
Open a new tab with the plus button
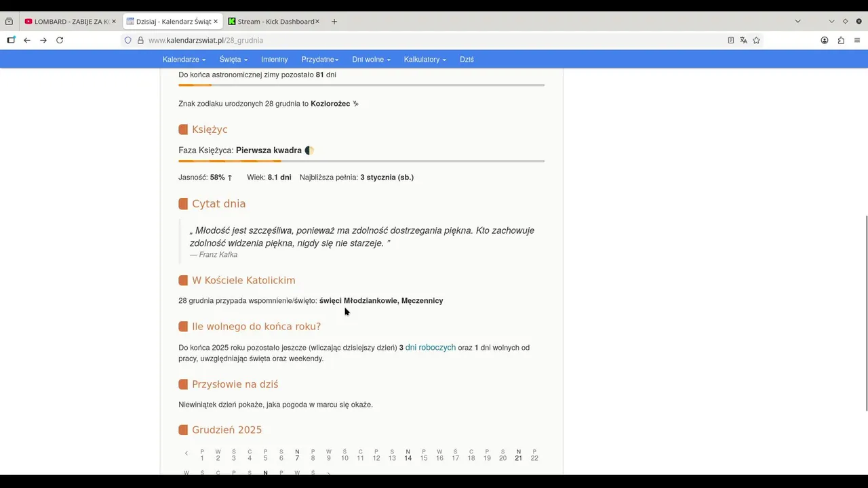334,22
